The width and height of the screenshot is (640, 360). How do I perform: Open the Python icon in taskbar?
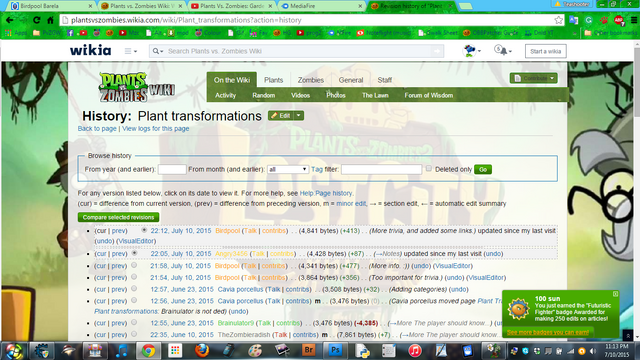click(362, 351)
